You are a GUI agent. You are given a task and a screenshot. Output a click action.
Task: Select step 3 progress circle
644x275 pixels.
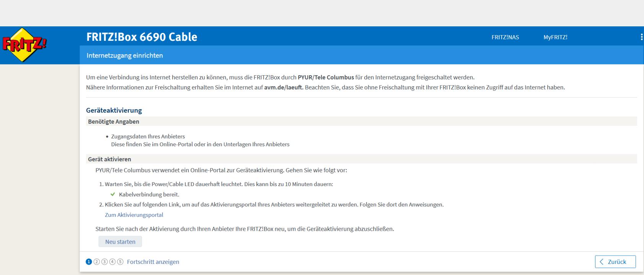point(104,262)
